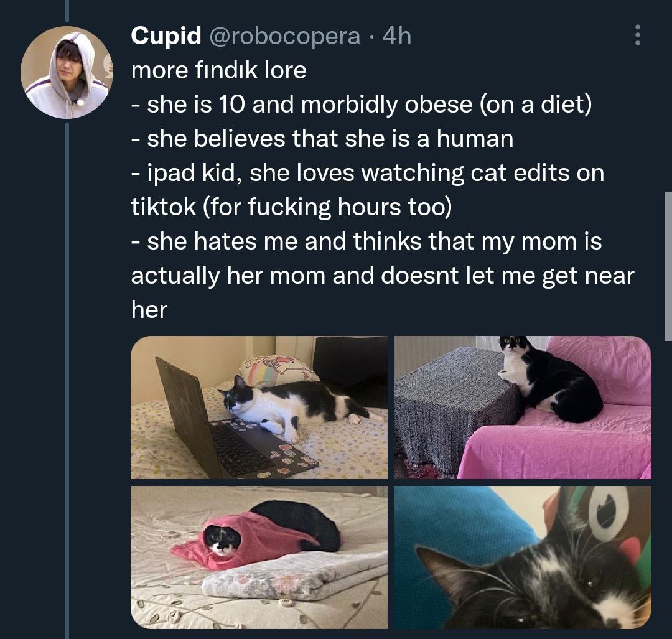
Task: Open the cat-with-laptop photo
Action: click(x=259, y=408)
